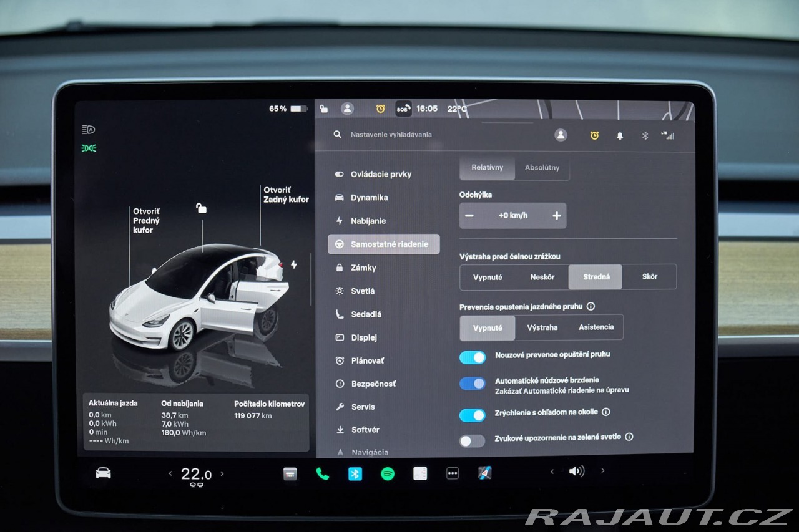Set lane departure prevention to Asistencia
The width and height of the screenshot is (799, 532).
point(596,327)
